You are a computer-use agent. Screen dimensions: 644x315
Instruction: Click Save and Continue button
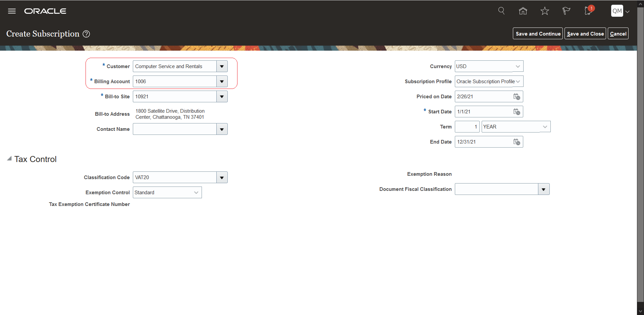pos(538,34)
